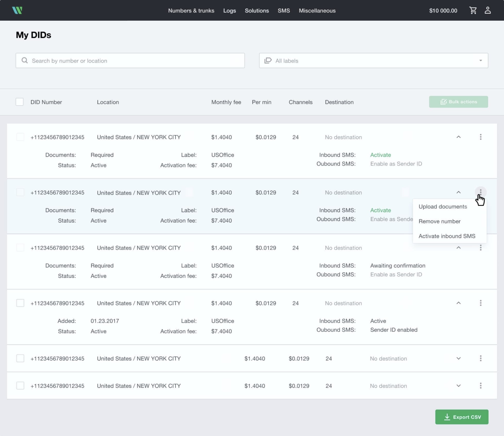Open three-dot menu of the last DID row

(481, 386)
